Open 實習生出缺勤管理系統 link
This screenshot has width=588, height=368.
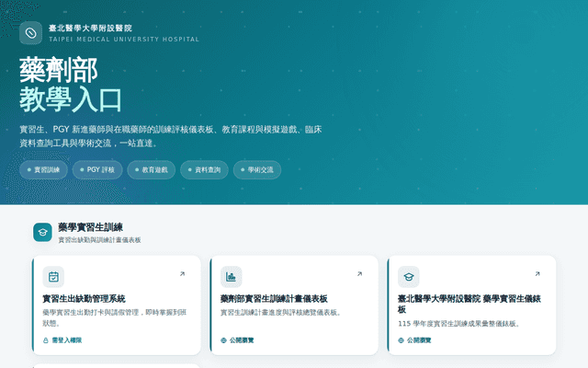tap(84, 299)
